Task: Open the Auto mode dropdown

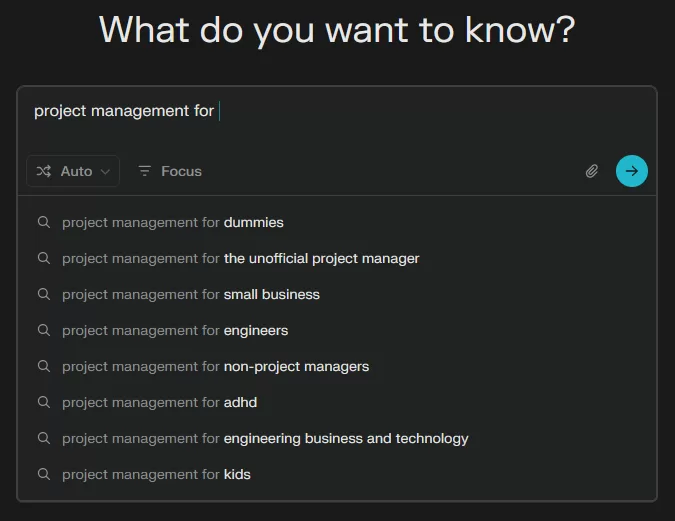Action: 73,171
